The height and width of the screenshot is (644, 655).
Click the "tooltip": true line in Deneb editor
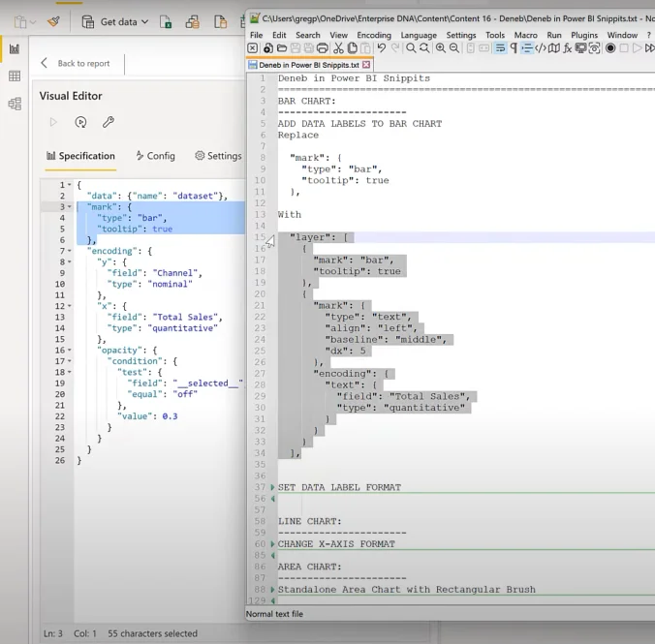[x=135, y=229]
